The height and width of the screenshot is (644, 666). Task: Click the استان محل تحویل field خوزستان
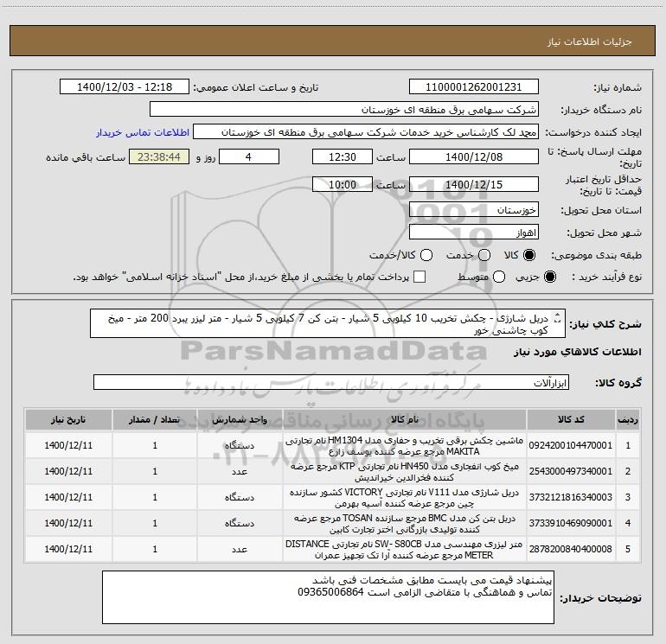[x=474, y=210]
